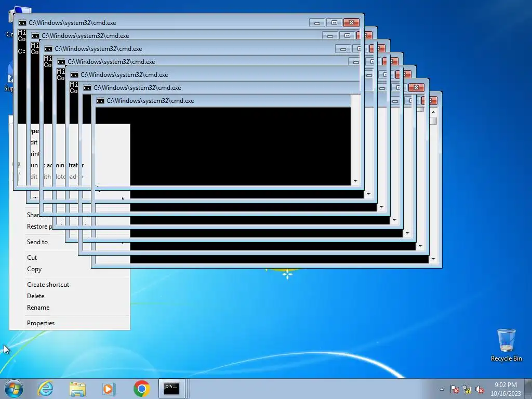The image size is (532, 399).
Task: Select Cut in the context menu
Action: 70,258
